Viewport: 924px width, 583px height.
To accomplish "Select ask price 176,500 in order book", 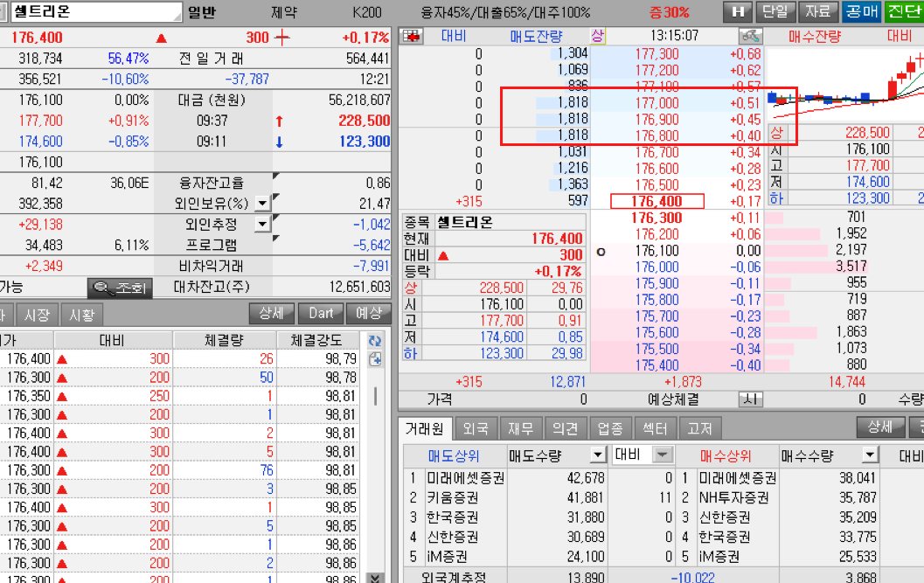I will (x=657, y=185).
